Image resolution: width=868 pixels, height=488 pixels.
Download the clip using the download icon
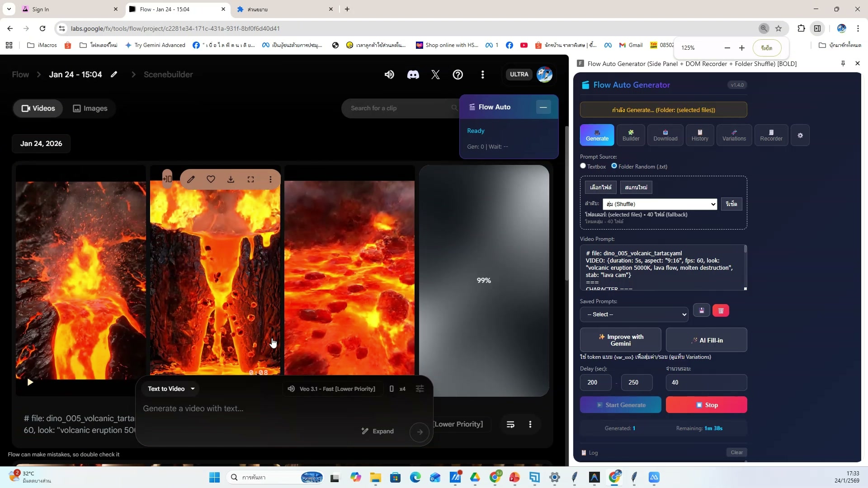(x=231, y=179)
